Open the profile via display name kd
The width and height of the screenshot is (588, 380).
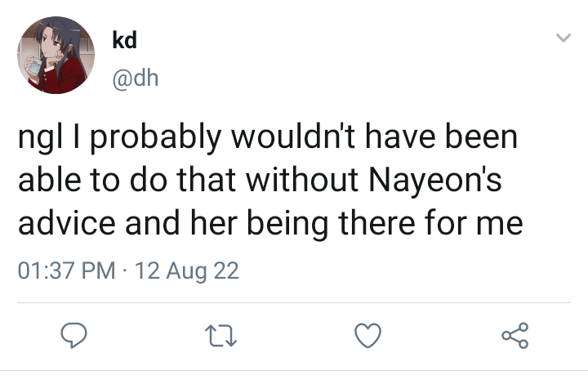pos(124,40)
